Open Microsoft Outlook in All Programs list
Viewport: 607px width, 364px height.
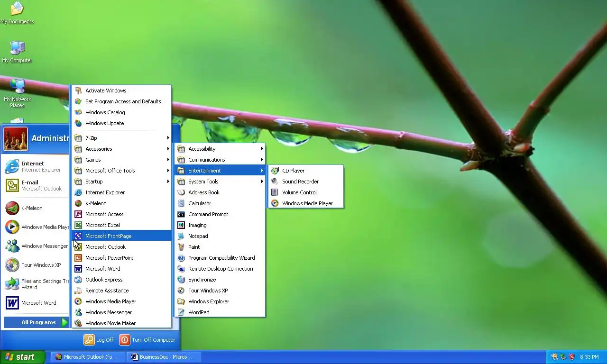tap(121, 247)
